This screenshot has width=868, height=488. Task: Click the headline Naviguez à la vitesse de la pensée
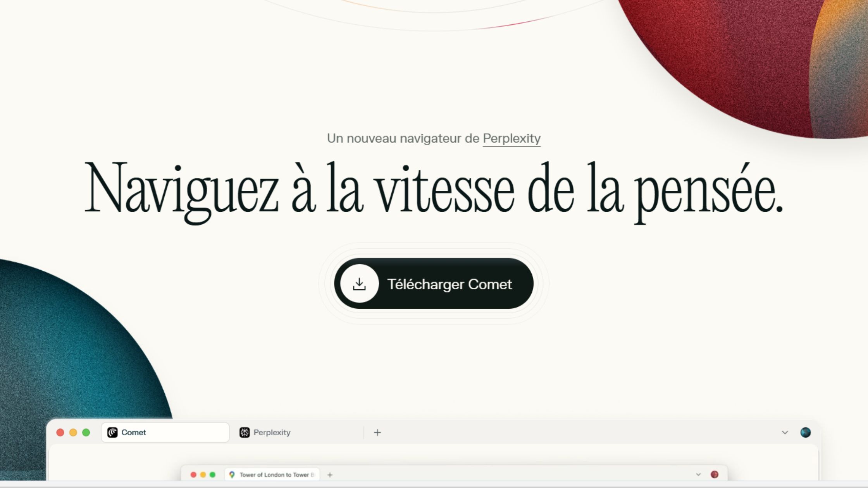[433, 189]
